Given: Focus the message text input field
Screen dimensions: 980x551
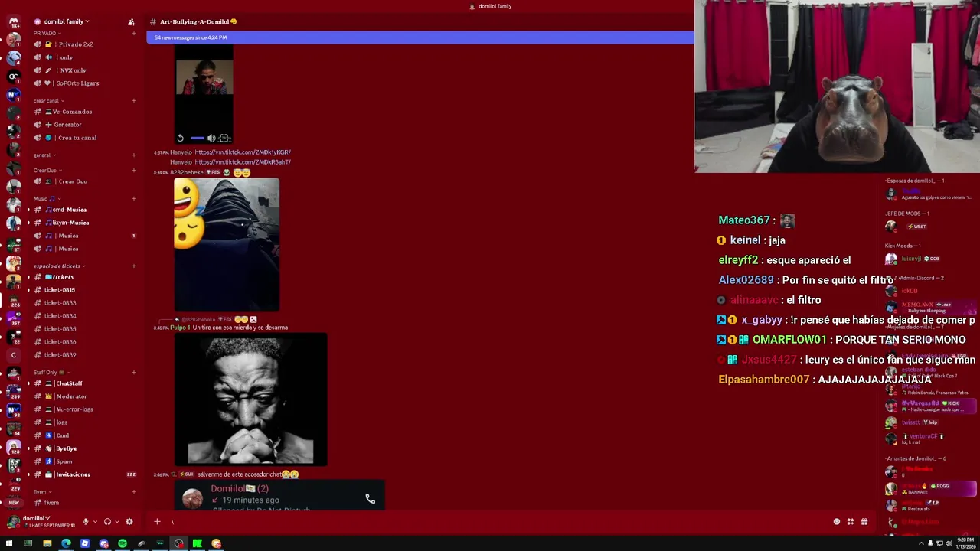Looking at the screenshot, I should pos(498,522).
